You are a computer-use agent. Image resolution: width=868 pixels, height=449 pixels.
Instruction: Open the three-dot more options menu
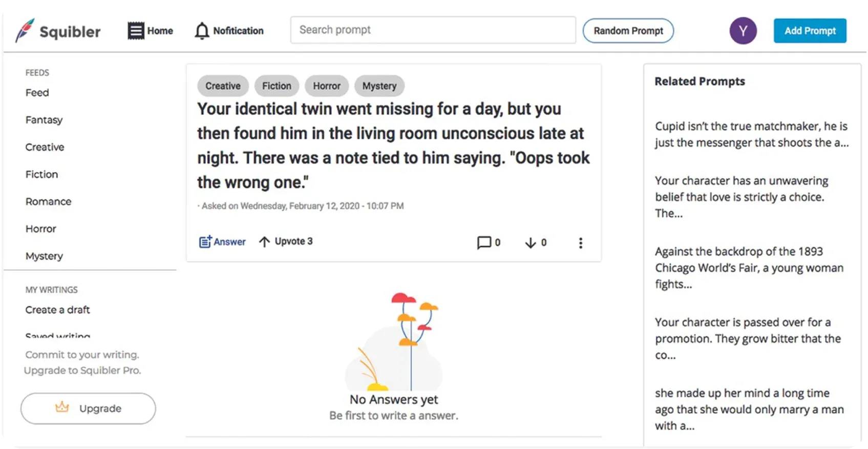[580, 243]
